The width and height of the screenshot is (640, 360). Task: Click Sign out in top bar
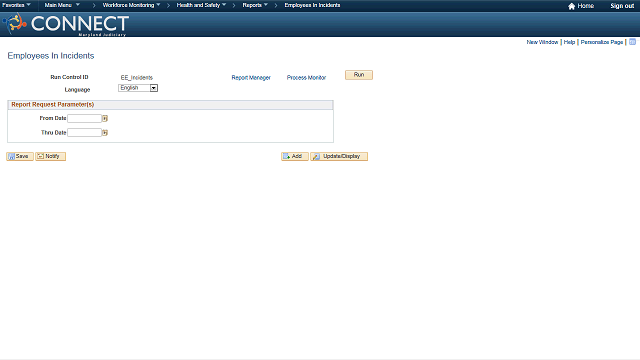[622, 6]
